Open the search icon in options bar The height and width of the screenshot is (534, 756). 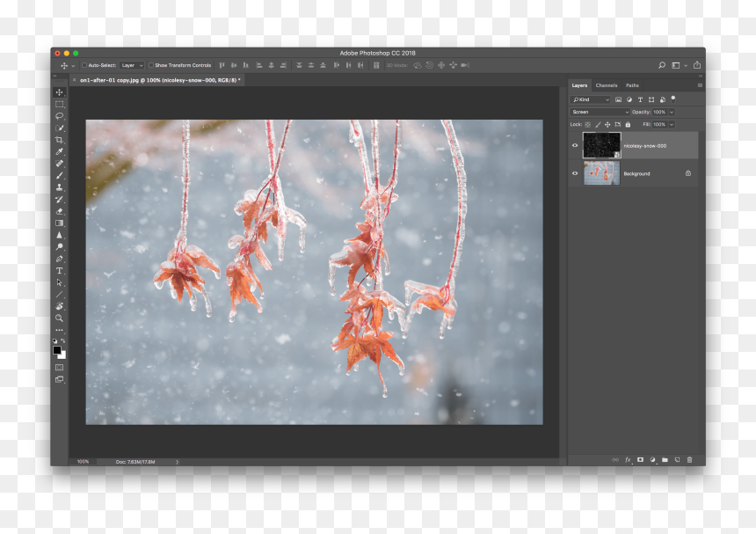click(x=662, y=65)
